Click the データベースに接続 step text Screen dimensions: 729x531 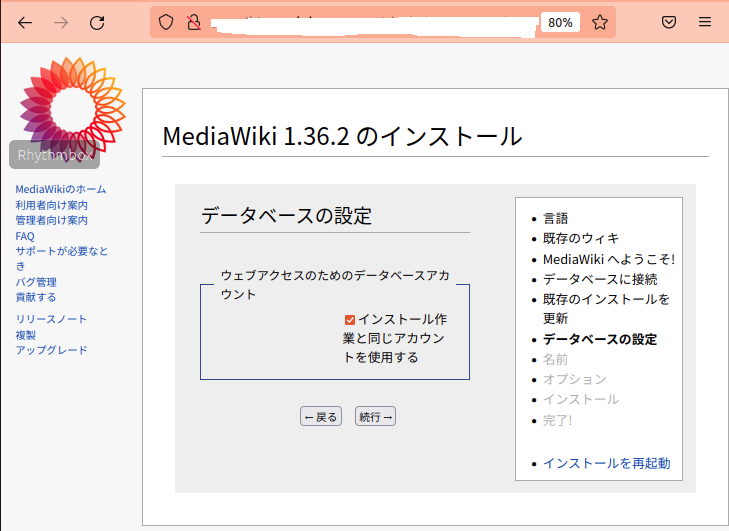[600, 279]
